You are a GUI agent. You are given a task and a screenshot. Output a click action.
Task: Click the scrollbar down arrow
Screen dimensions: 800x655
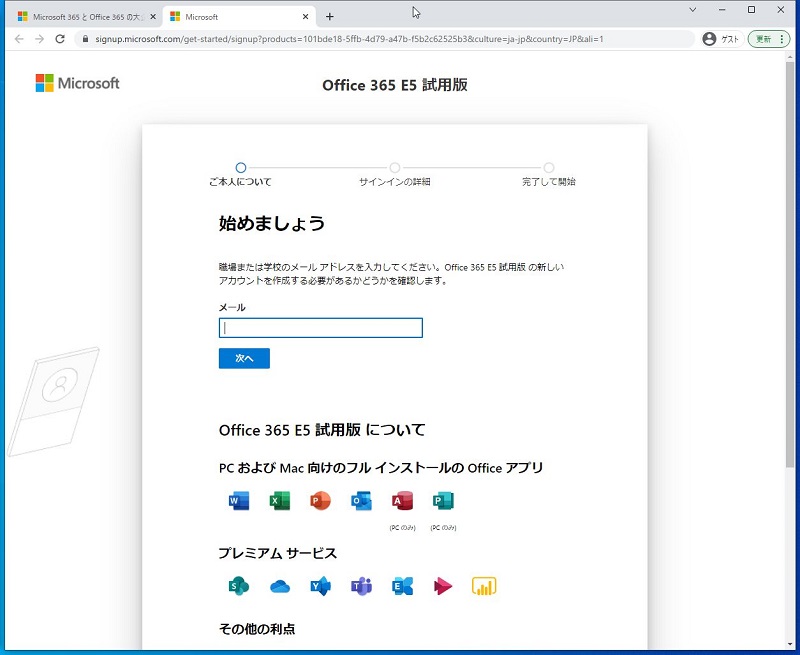click(x=790, y=645)
